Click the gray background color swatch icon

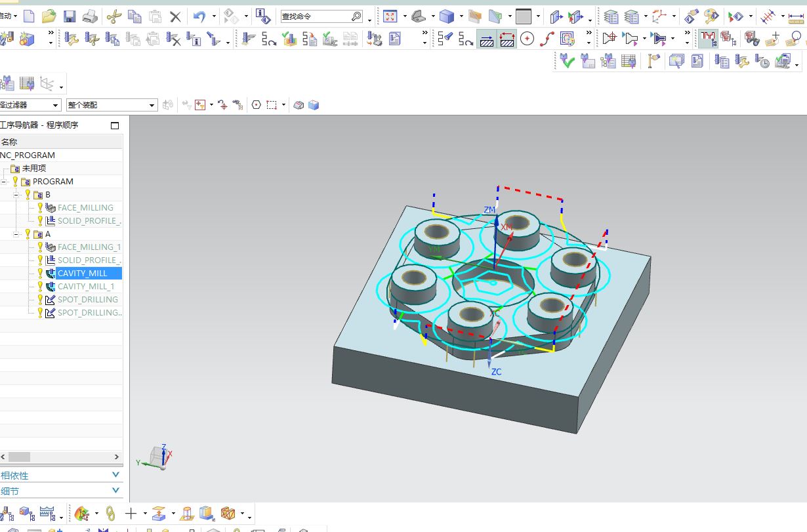(524, 16)
